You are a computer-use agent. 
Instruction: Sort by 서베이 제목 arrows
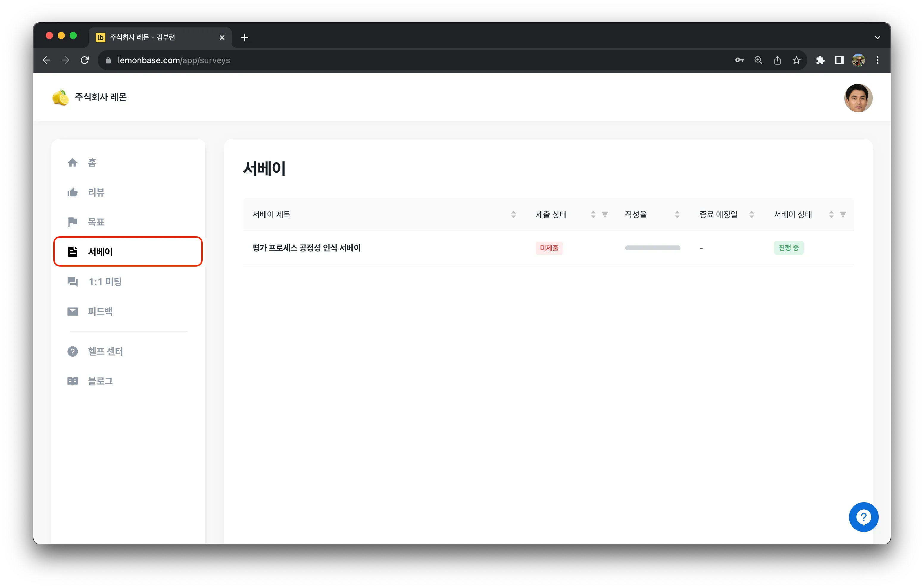[x=513, y=215]
